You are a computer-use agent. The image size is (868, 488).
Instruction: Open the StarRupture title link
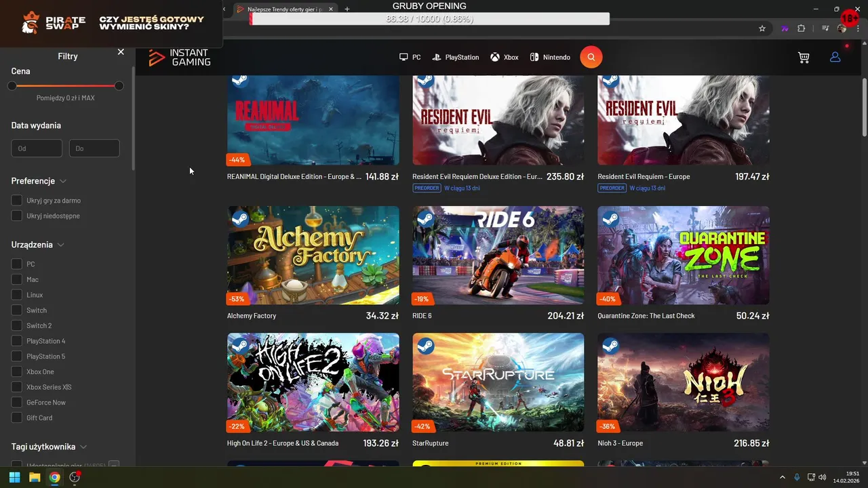431,443
